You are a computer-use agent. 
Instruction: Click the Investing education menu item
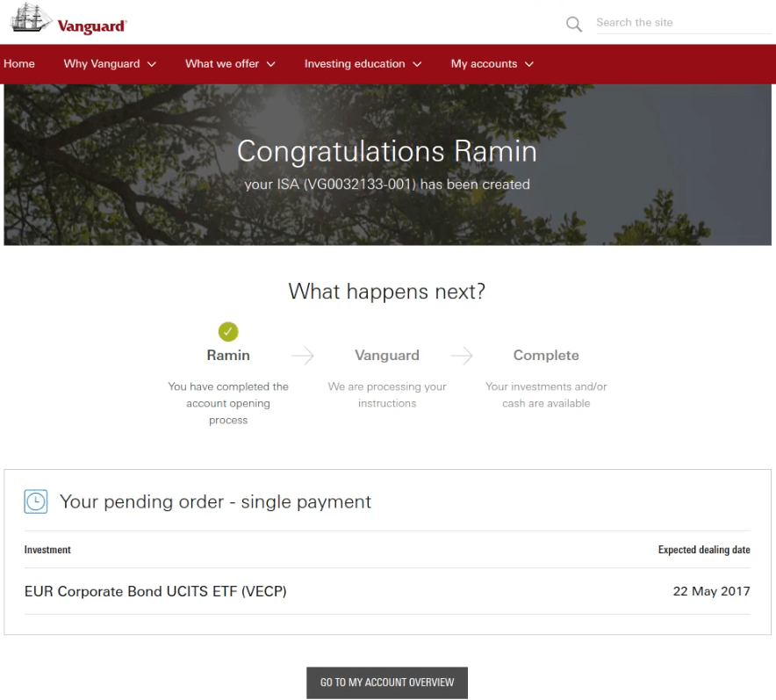point(356,63)
